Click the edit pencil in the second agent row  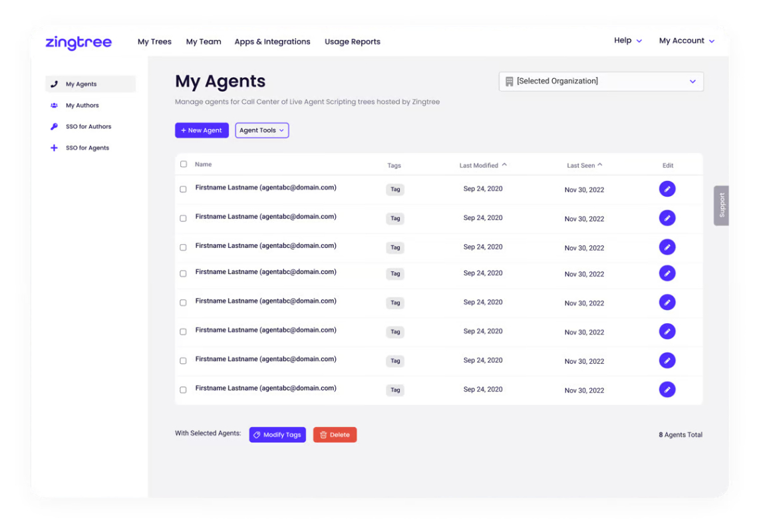click(667, 218)
